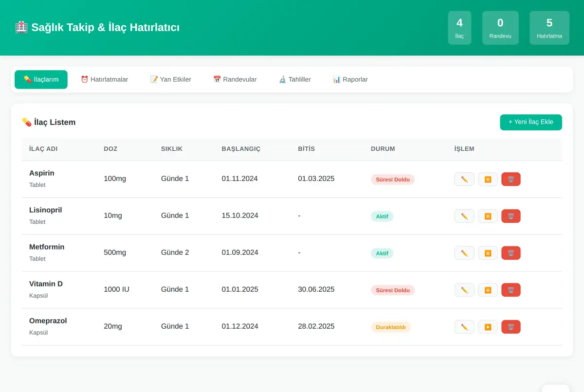Edit the Vitamin D entry
Screen dimensions: 584x392
[464, 290]
